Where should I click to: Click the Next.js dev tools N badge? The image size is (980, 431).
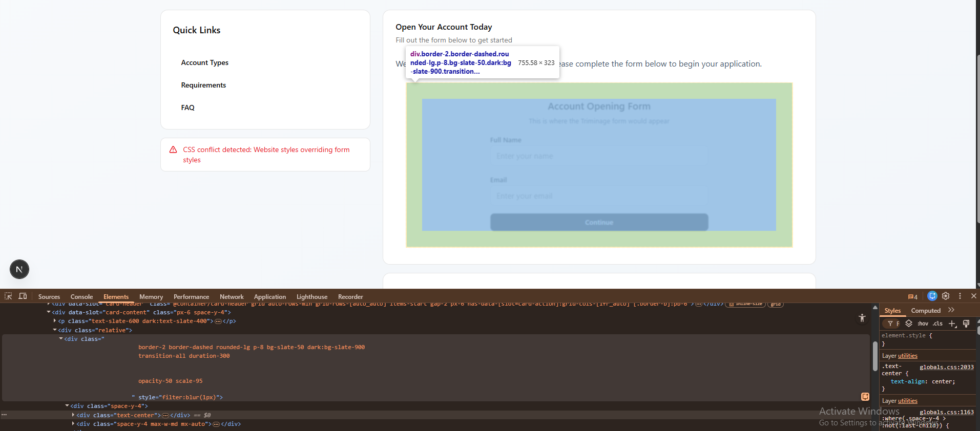coord(19,269)
